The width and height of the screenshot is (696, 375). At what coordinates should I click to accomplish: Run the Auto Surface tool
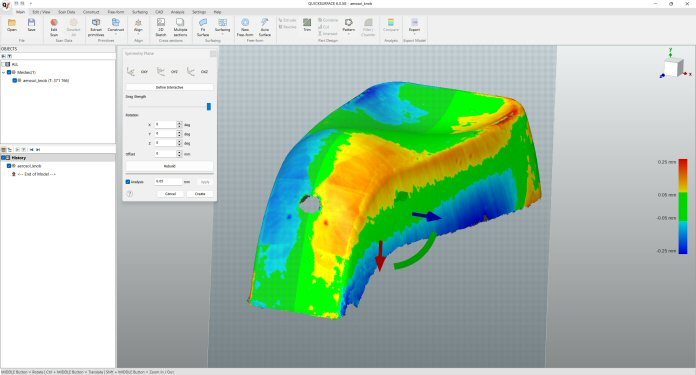coord(265,27)
